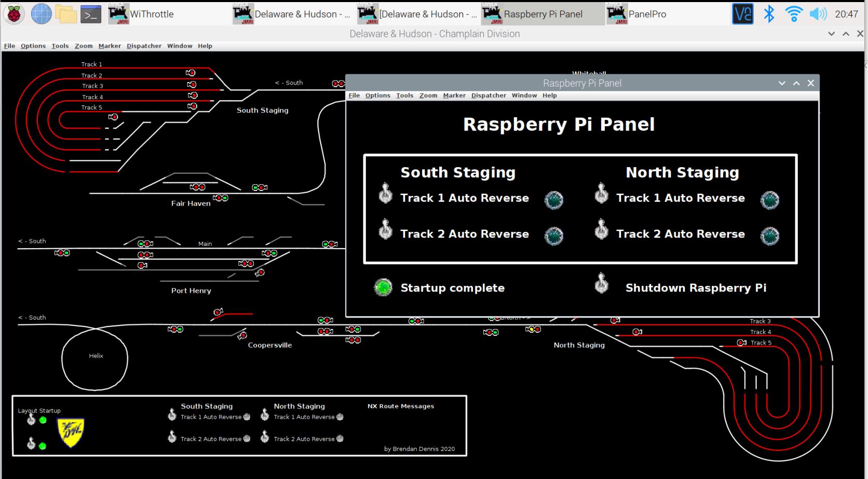Switch to the WiThrottle taskbar window
The width and height of the screenshot is (868, 479).
point(168,14)
